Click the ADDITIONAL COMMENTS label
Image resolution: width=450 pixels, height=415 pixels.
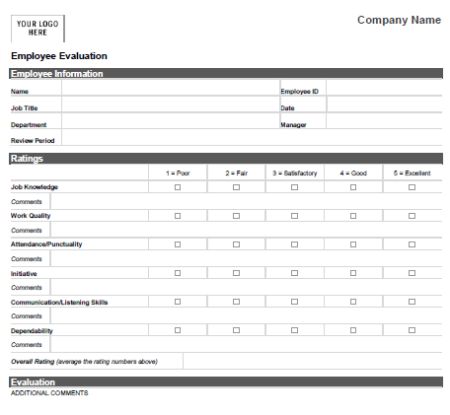[49, 393]
